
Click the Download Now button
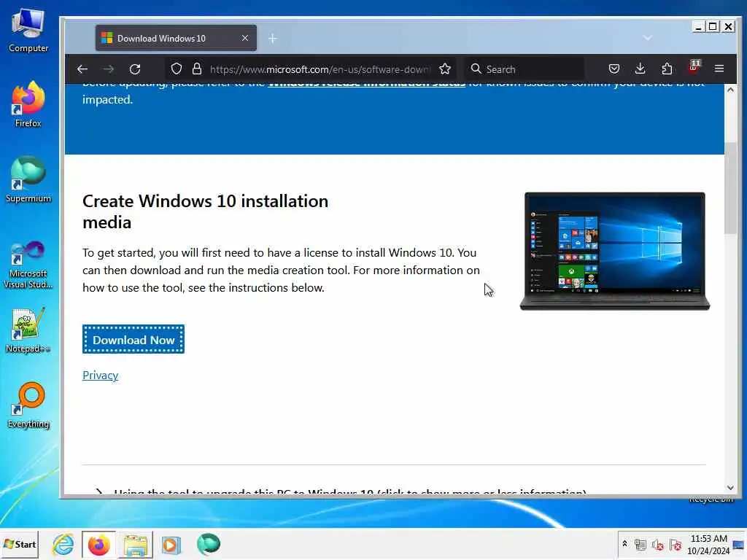[133, 340]
